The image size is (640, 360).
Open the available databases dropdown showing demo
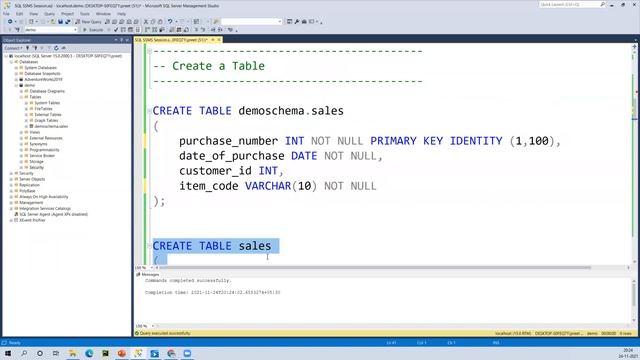coord(51,30)
